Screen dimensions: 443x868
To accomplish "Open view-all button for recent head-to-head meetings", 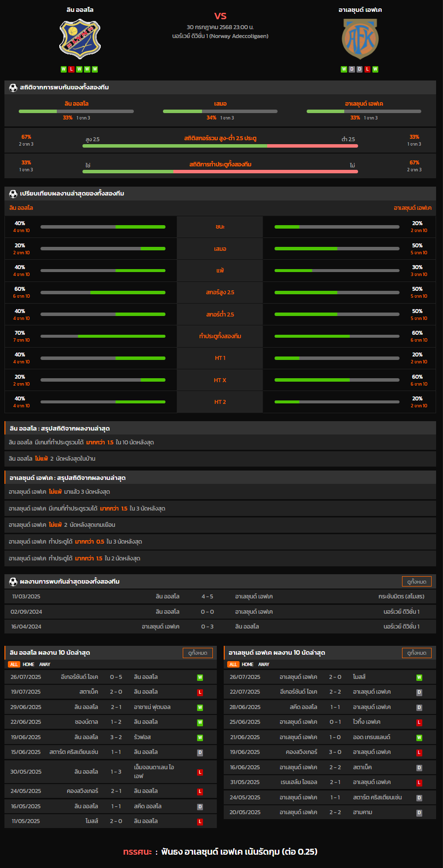I will (417, 582).
